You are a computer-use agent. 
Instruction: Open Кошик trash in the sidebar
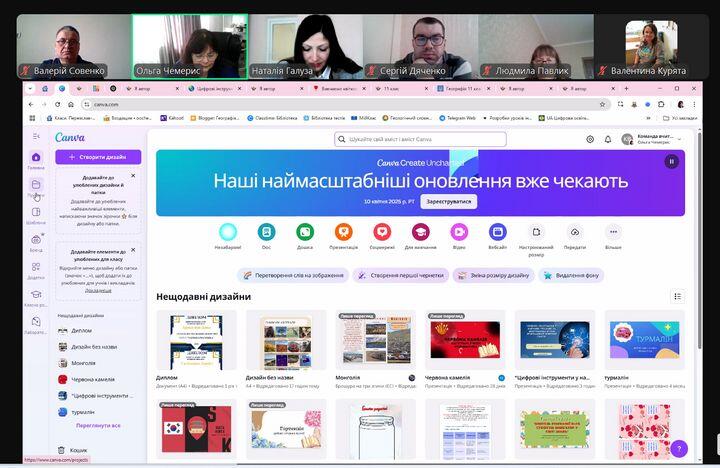tap(73, 450)
